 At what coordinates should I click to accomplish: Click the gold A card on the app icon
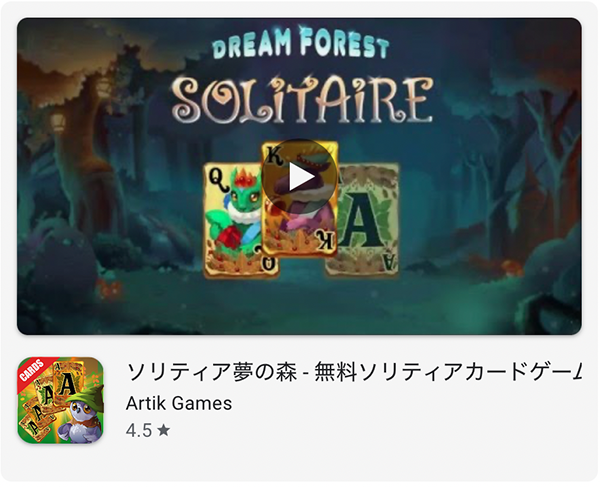68,384
